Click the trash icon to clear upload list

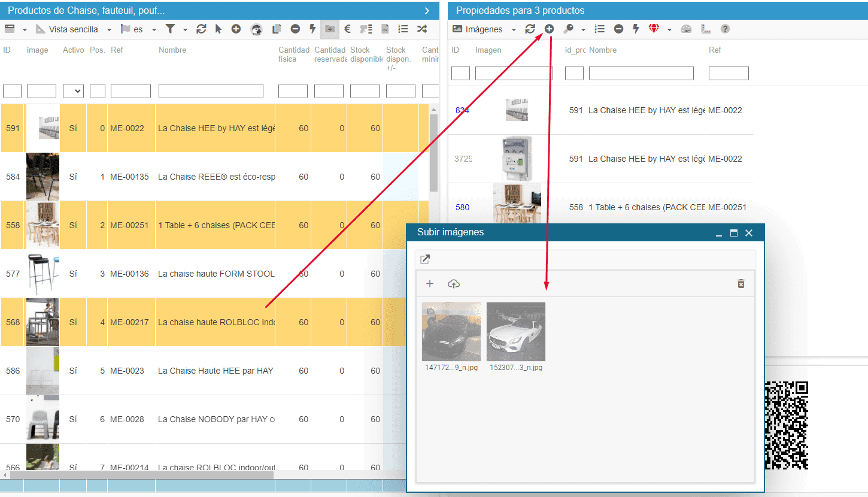pyautogui.click(x=740, y=284)
